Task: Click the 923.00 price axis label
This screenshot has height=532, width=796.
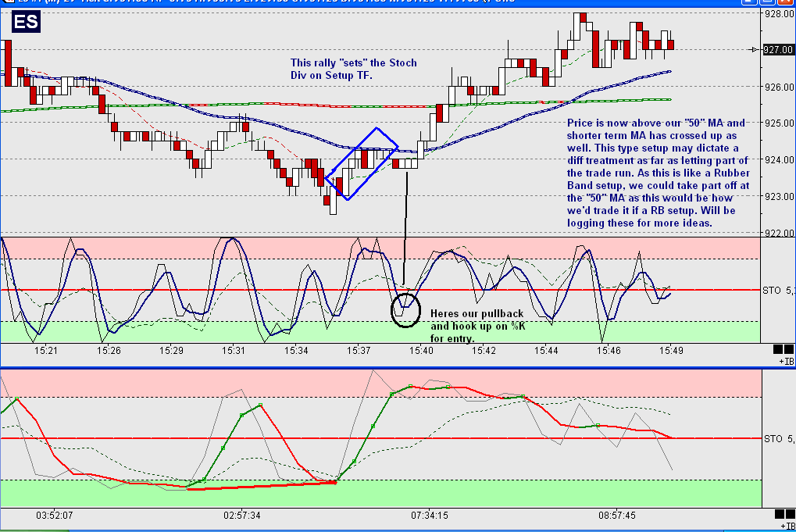Action: (x=780, y=196)
